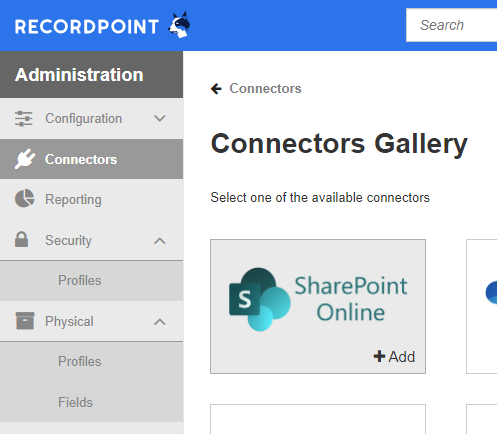Click the Configuration sliders icon

(24, 119)
